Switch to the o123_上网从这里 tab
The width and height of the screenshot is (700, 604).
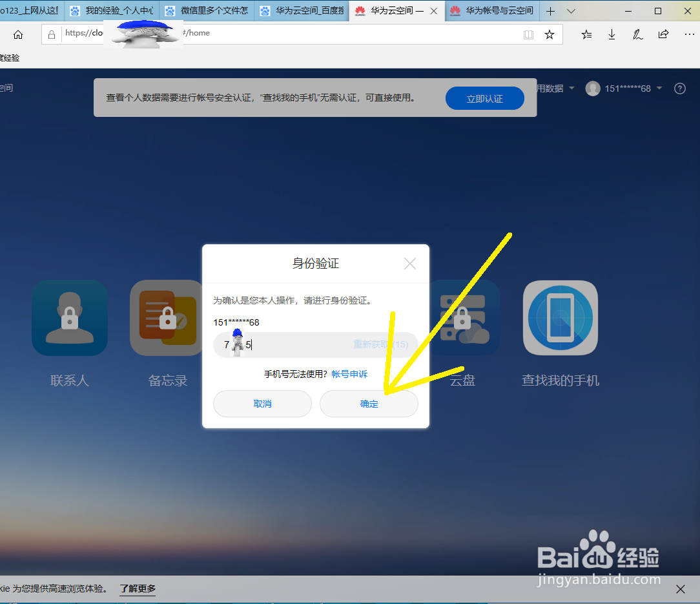tap(31, 11)
